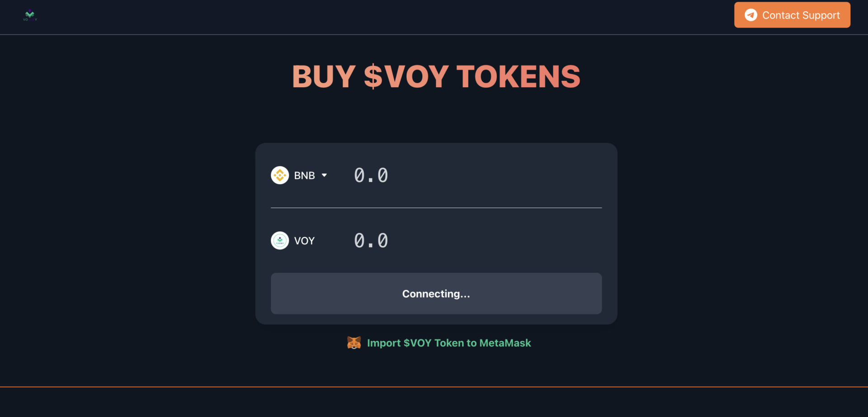The height and width of the screenshot is (417, 868).
Task: Open Contact Support
Action: tap(792, 15)
